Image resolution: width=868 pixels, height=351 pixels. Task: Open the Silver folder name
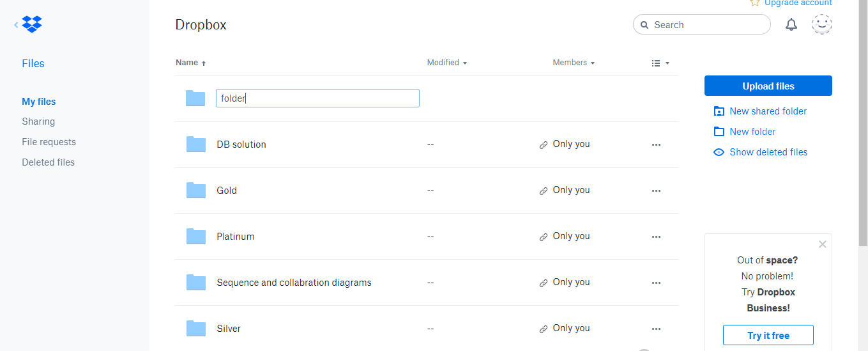coord(229,329)
